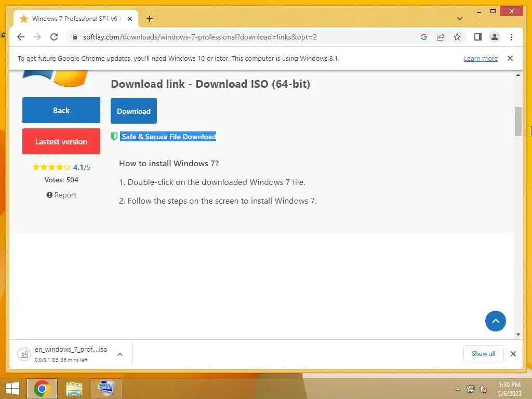This screenshot has height=399, width=532.
Task: Click the star rating stars
Action: [51, 167]
